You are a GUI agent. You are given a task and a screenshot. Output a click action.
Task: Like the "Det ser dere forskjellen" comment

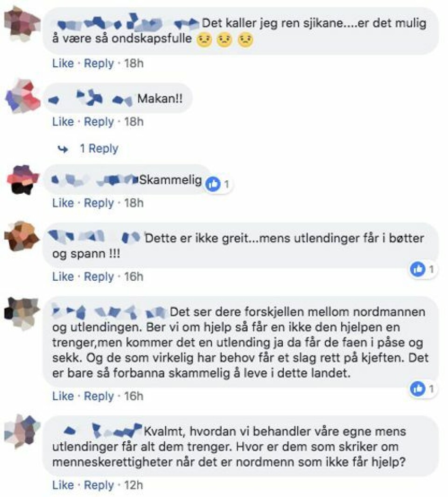(63, 396)
